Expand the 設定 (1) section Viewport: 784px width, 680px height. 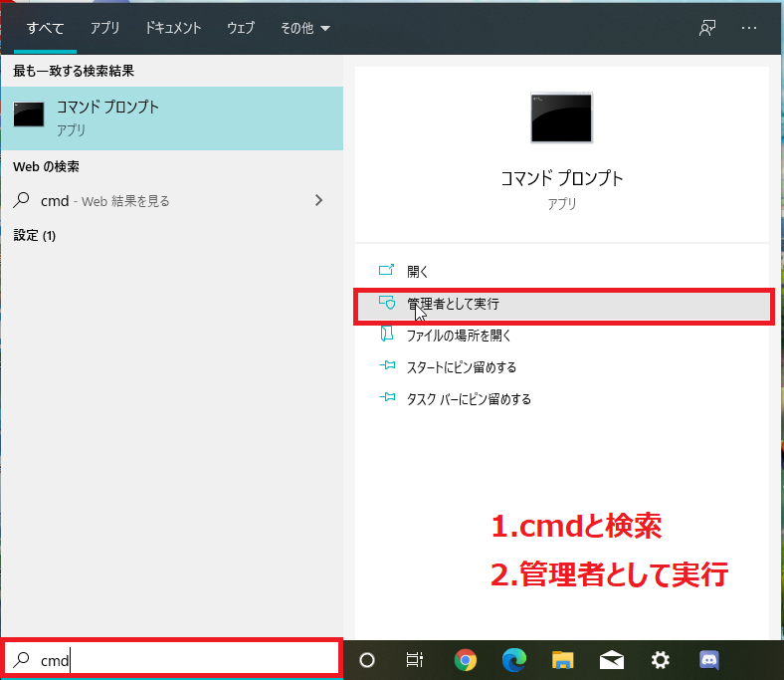click(x=34, y=235)
